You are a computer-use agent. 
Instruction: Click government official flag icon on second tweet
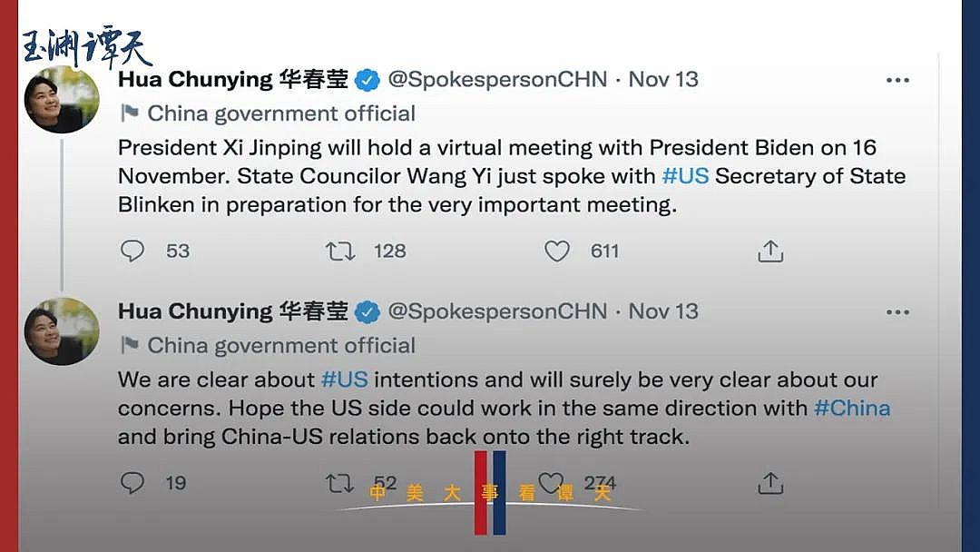(131, 346)
